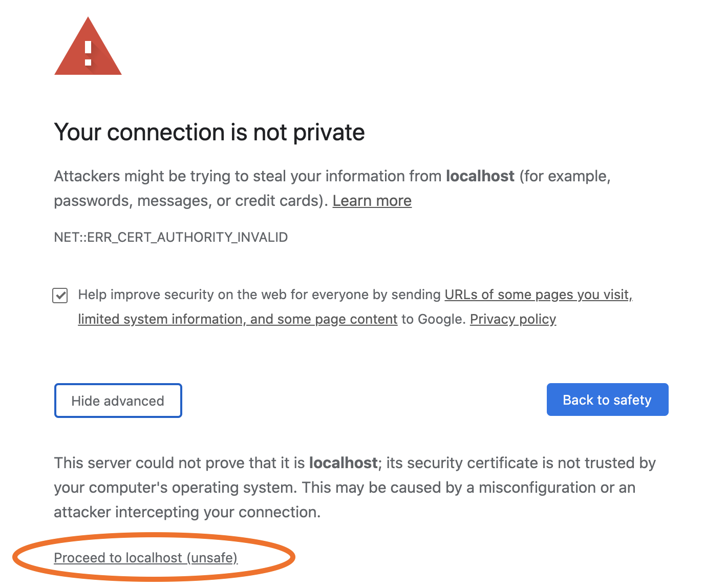Viewport: 705px width, 588px height.
Task: Click the 'Your connection is not private' heading
Action: click(x=209, y=132)
